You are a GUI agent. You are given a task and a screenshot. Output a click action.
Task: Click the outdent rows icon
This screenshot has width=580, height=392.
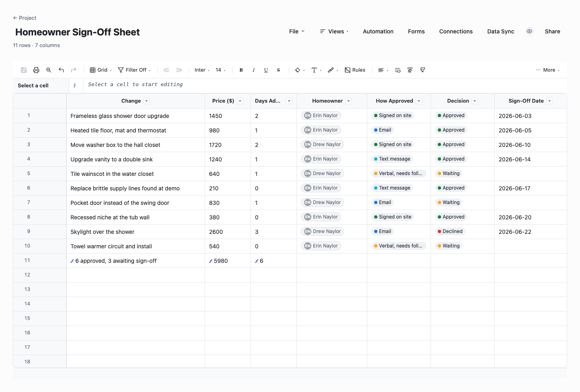(179, 70)
